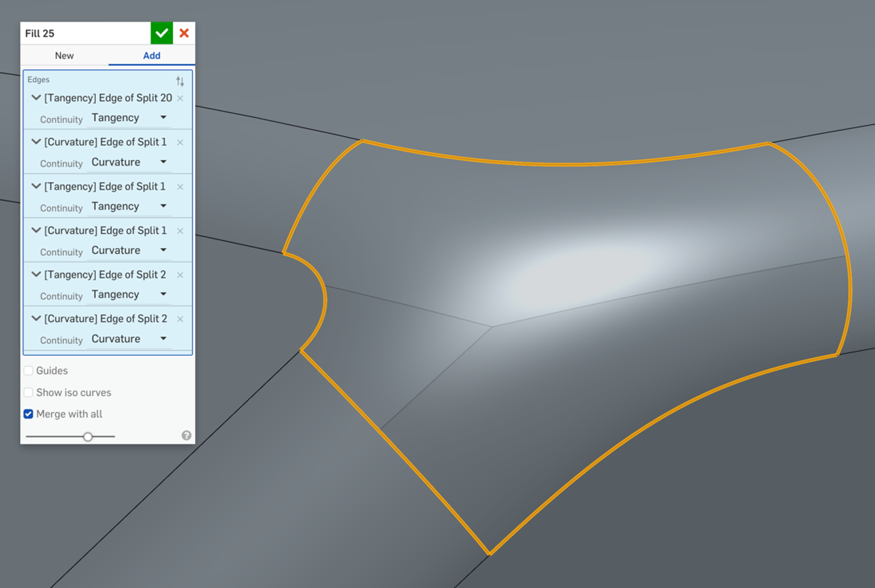Enable Show iso curves
This screenshot has width=875, height=588.
28,392
